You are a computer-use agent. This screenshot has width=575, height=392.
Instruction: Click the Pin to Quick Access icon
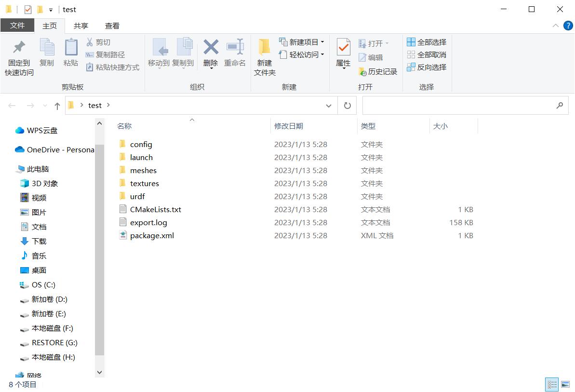point(19,48)
